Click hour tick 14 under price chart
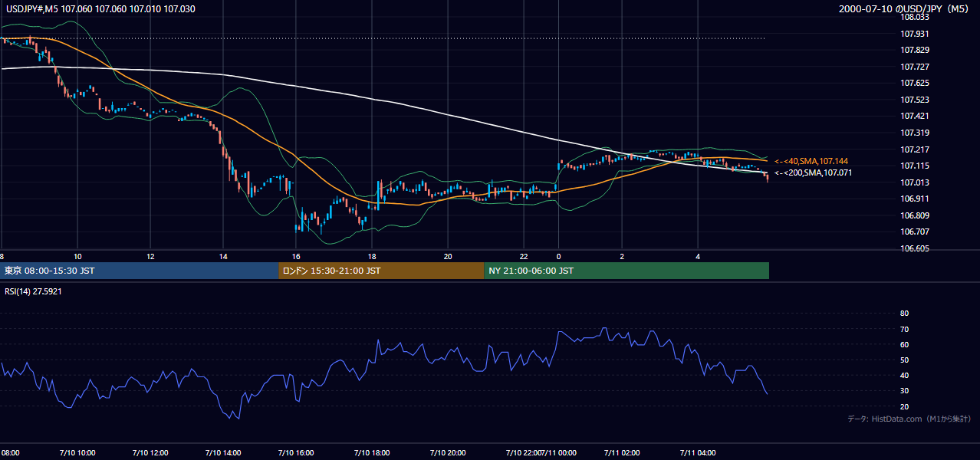This screenshot has width=980, height=460. 224,256
